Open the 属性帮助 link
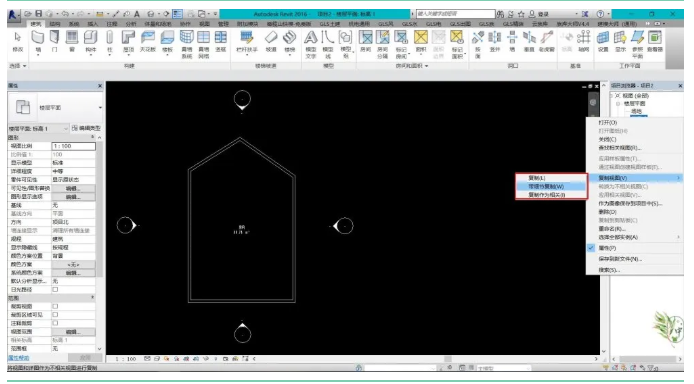The height and width of the screenshot is (384, 694). tap(19, 357)
